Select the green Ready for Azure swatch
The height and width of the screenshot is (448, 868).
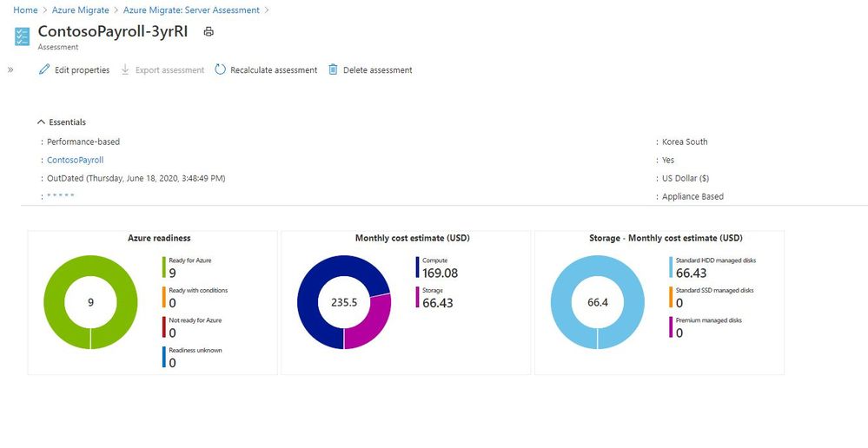coord(164,267)
